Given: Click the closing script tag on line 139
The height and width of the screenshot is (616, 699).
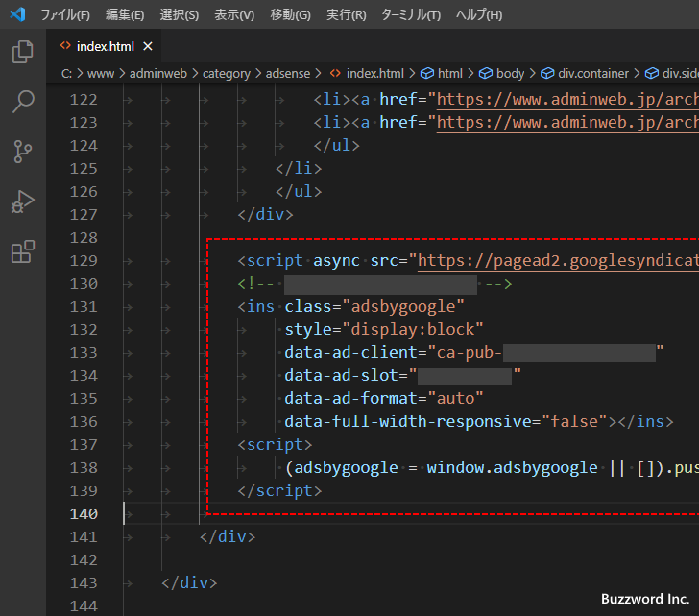Looking at the screenshot, I should 279,491.
